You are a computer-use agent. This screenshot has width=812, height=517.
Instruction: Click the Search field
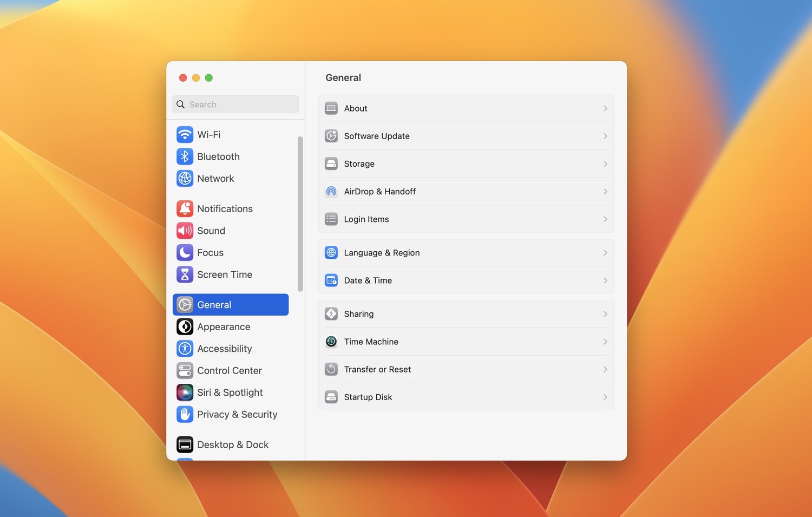coord(235,104)
